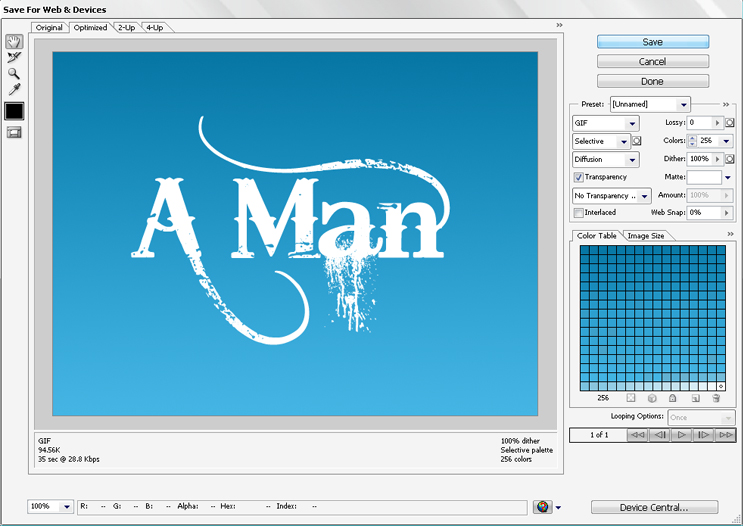The width and height of the screenshot is (743, 526).
Task: Open browser preview globe icon
Action: (542, 507)
